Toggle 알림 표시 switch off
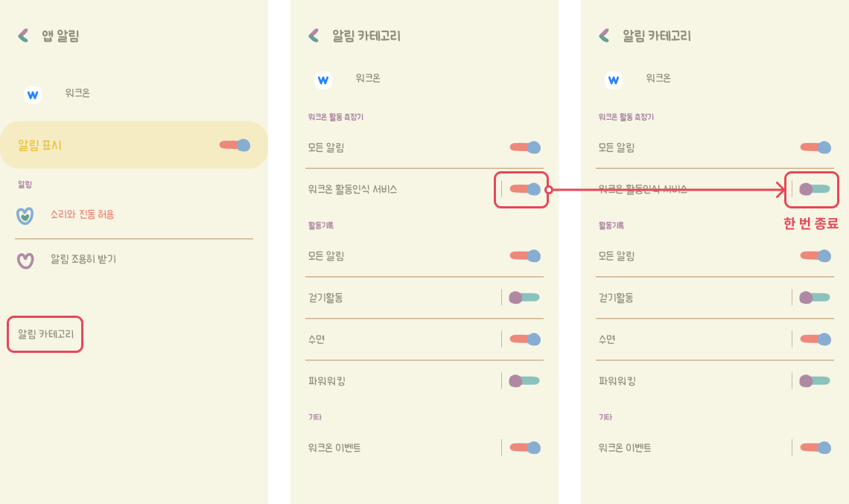The image size is (849, 504). [x=235, y=145]
